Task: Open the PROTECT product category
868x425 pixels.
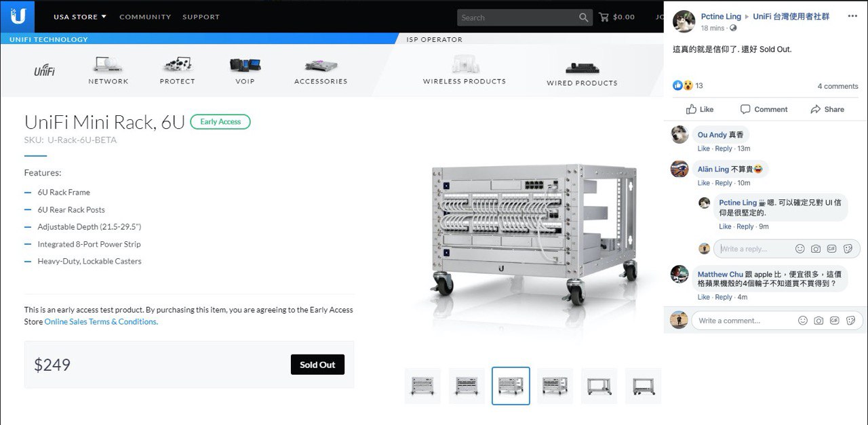Action: point(178,70)
